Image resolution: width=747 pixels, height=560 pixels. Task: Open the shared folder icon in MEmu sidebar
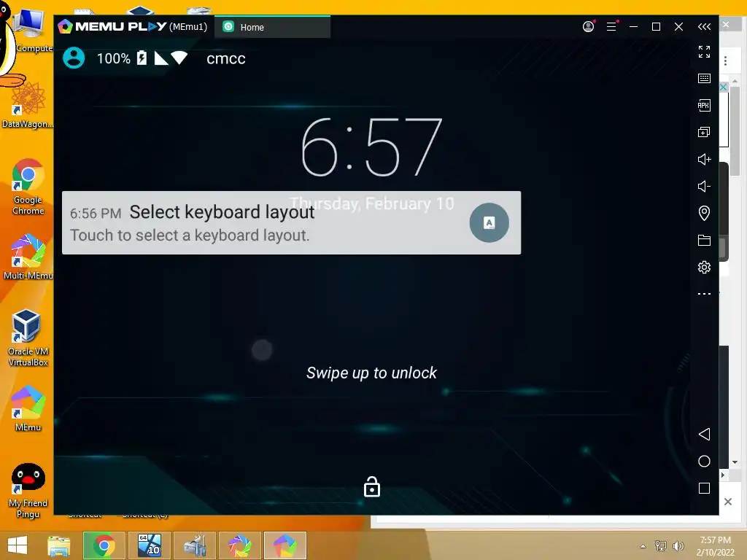coord(704,240)
